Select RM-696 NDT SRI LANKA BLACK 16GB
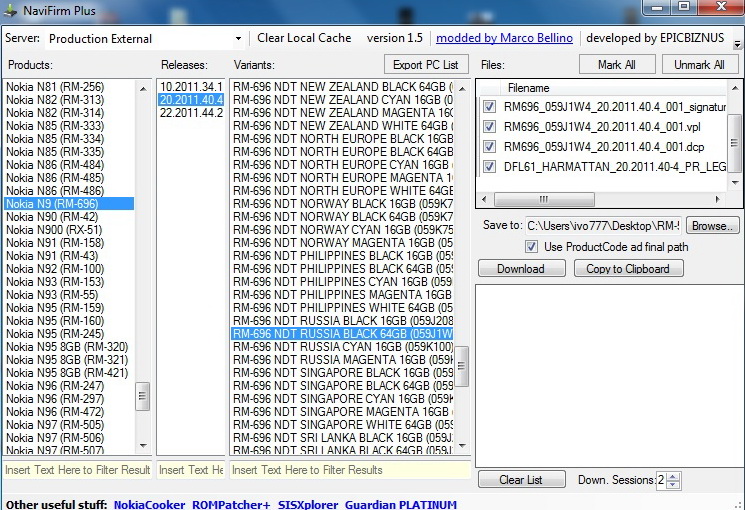Screen dimensions: 745x510 click(x=343, y=438)
